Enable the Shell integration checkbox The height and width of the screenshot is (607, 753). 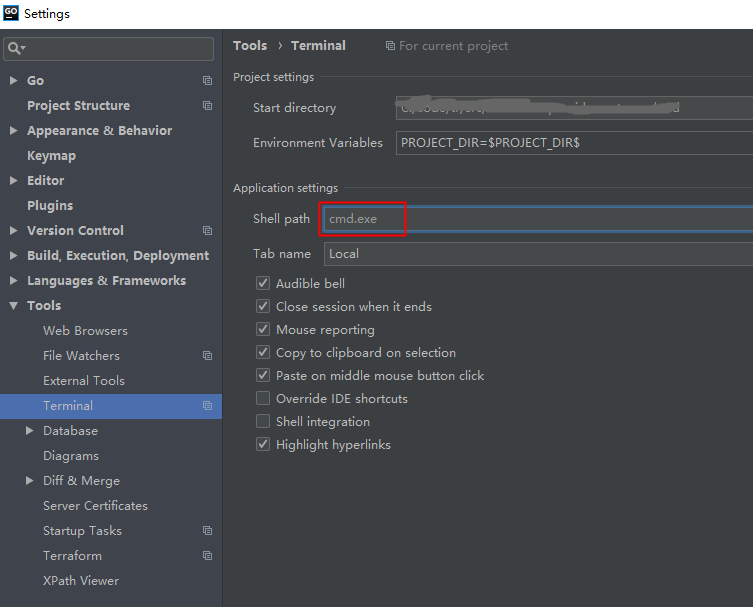(263, 422)
